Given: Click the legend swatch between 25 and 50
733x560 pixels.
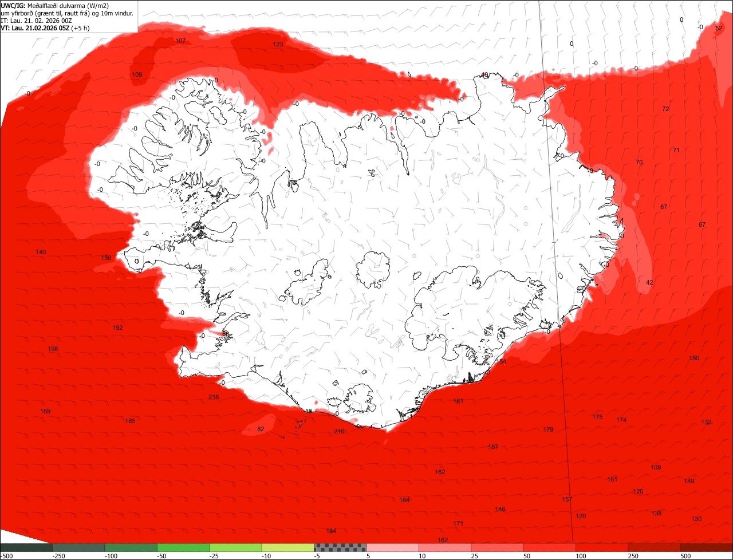Looking at the screenshot, I should tap(498, 547).
